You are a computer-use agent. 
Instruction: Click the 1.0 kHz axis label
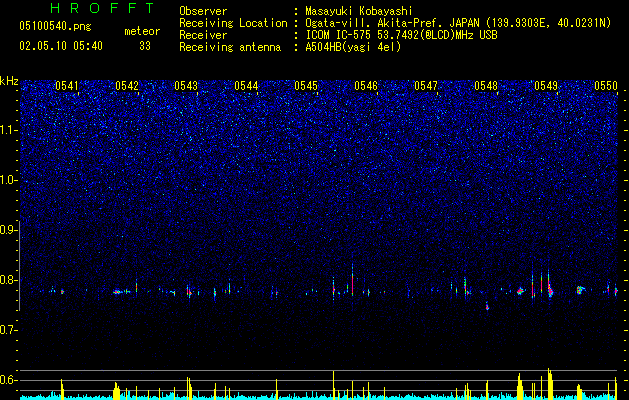coord(8,180)
